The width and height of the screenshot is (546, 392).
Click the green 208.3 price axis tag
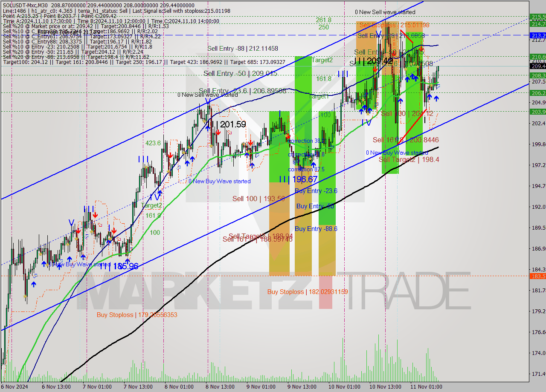coord(537,75)
